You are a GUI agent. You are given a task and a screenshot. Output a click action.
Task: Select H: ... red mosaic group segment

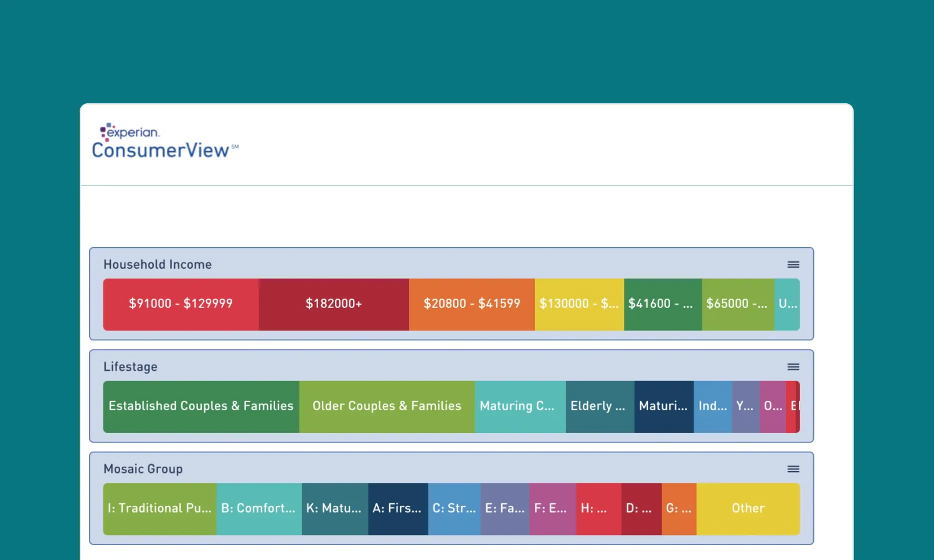coord(599,509)
